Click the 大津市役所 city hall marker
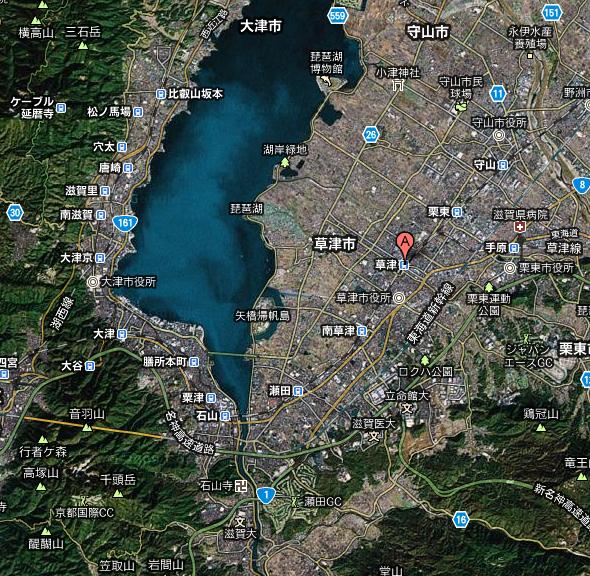590x576 pixels. click(93, 282)
